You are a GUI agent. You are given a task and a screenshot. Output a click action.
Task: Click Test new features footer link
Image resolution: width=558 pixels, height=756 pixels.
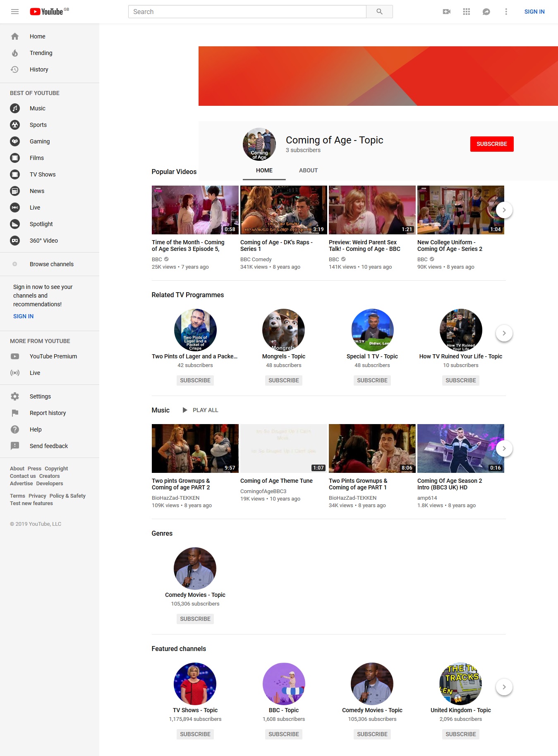(31, 503)
